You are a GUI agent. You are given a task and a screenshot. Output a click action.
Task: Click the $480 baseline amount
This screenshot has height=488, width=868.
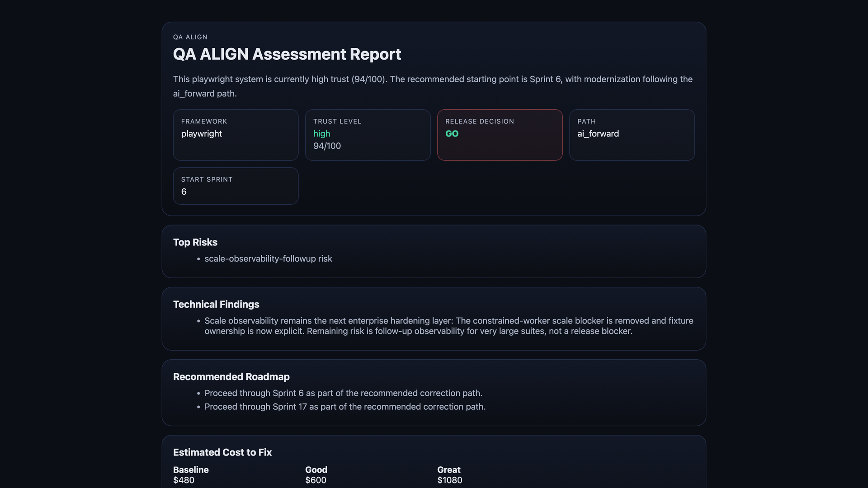coord(184,480)
